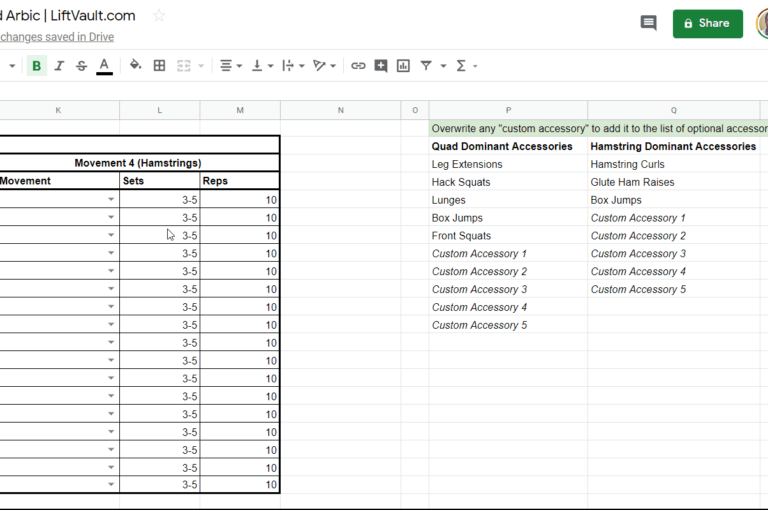
Task: Click merge cells icon
Action: 184,66
